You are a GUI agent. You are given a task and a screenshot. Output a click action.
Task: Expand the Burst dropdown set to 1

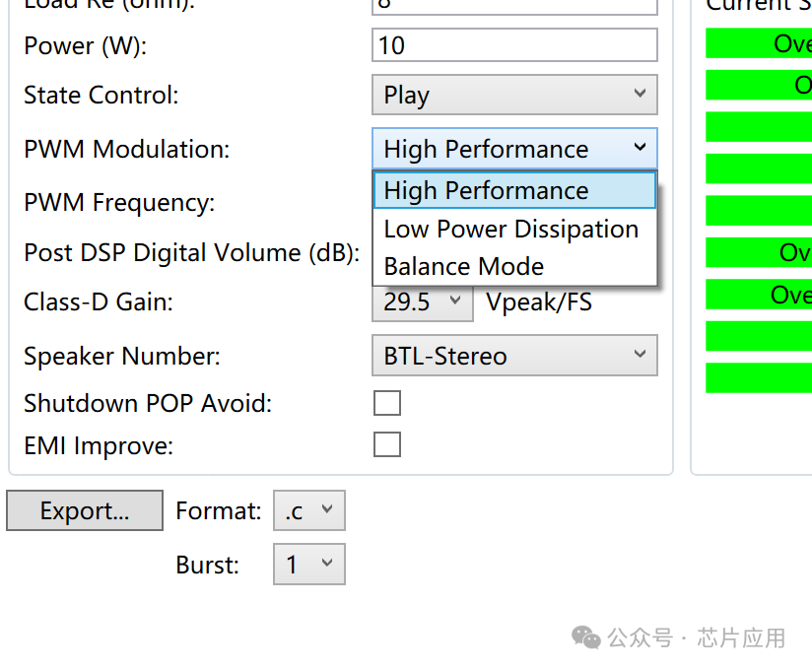pos(308,565)
